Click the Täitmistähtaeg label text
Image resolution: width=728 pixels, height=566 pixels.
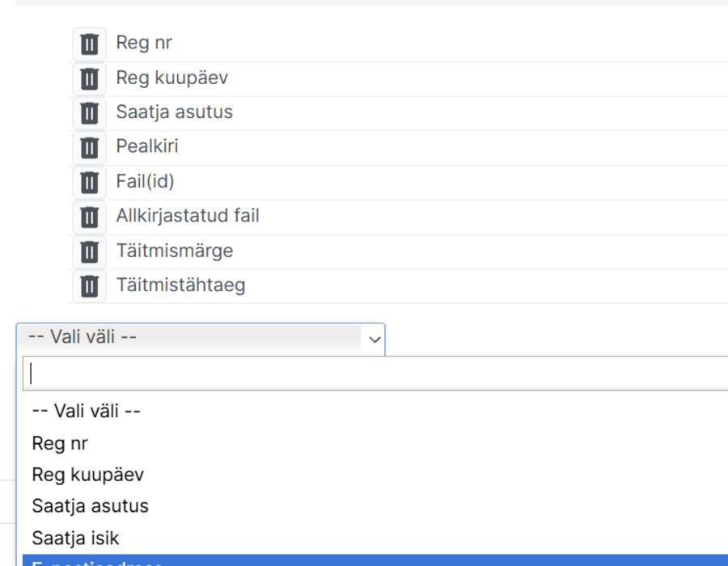point(180,285)
